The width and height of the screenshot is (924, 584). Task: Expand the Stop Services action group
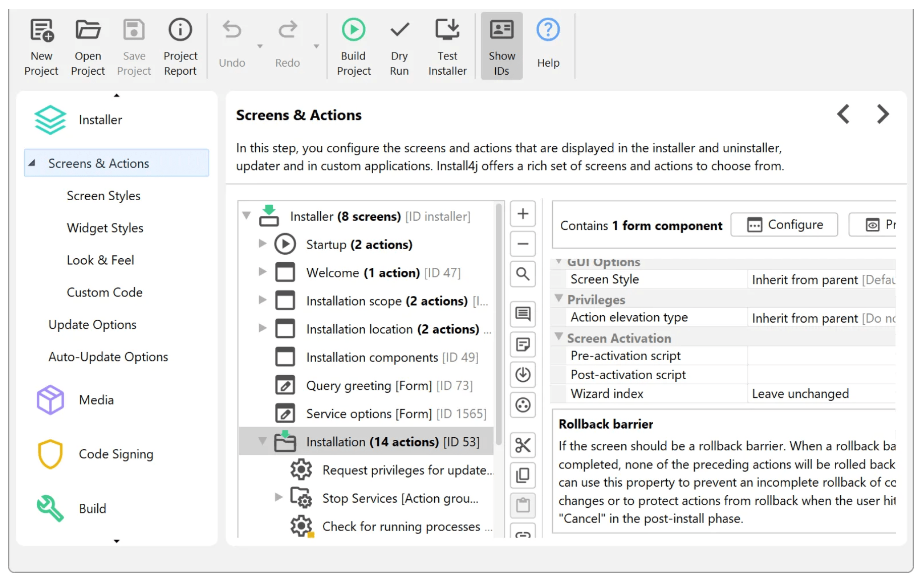[x=278, y=498]
